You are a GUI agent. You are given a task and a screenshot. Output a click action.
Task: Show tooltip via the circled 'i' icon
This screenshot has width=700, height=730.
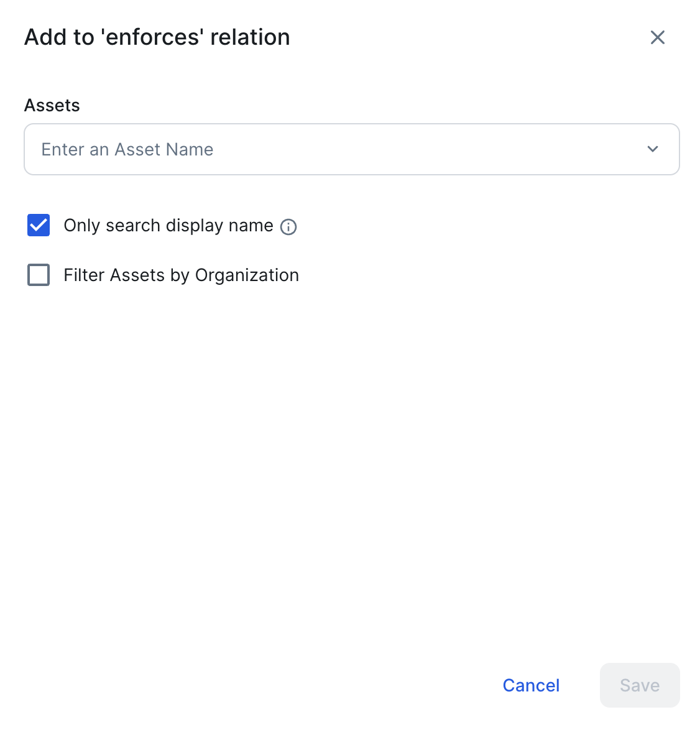coord(288,227)
